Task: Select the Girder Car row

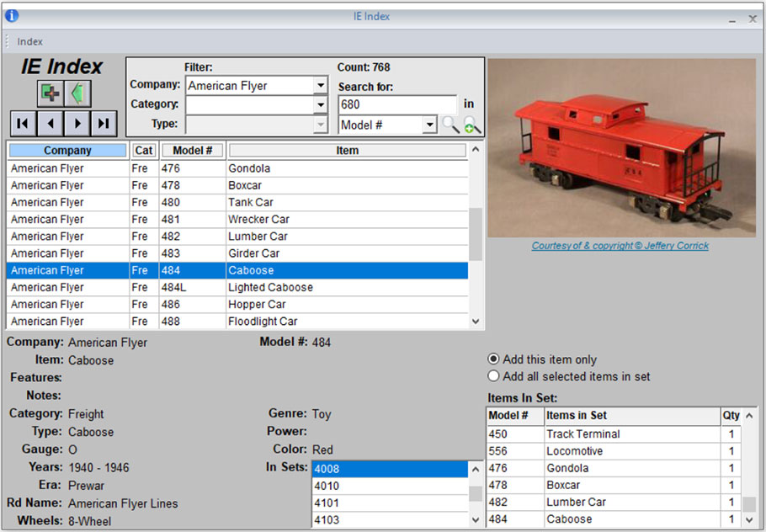Action: [237, 253]
